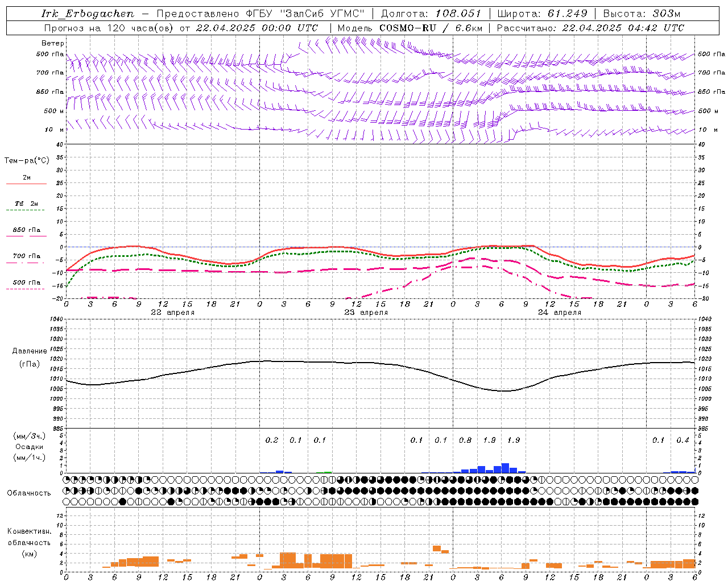The height and width of the screenshot is (582, 728).
Task: Click the Td 2м legend entry
Action: (x=26, y=203)
